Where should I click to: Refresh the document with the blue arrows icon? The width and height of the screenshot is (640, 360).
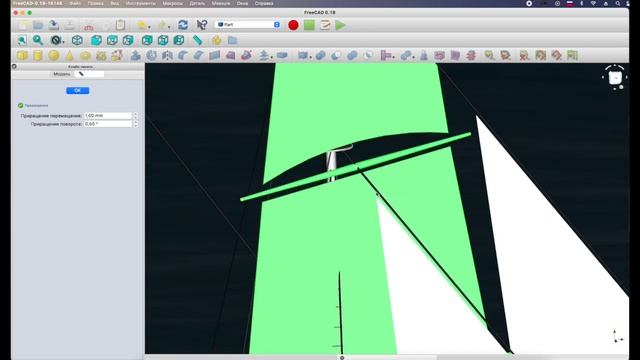[183, 25]
